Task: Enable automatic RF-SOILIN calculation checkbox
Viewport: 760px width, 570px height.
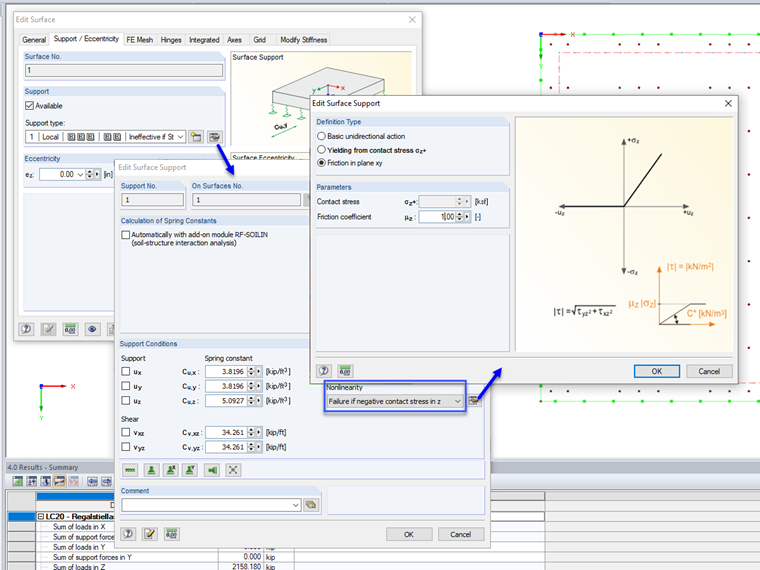Action: [126, 235]
